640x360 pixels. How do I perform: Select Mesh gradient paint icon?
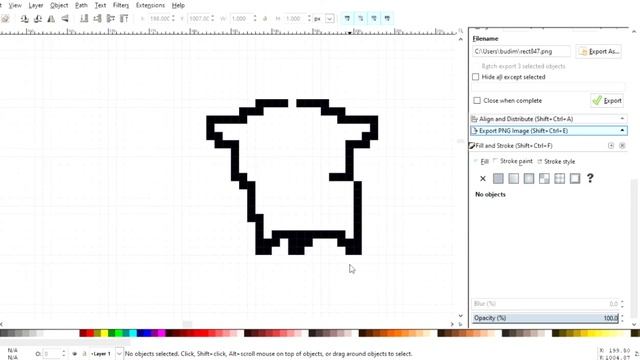point(544,178)
